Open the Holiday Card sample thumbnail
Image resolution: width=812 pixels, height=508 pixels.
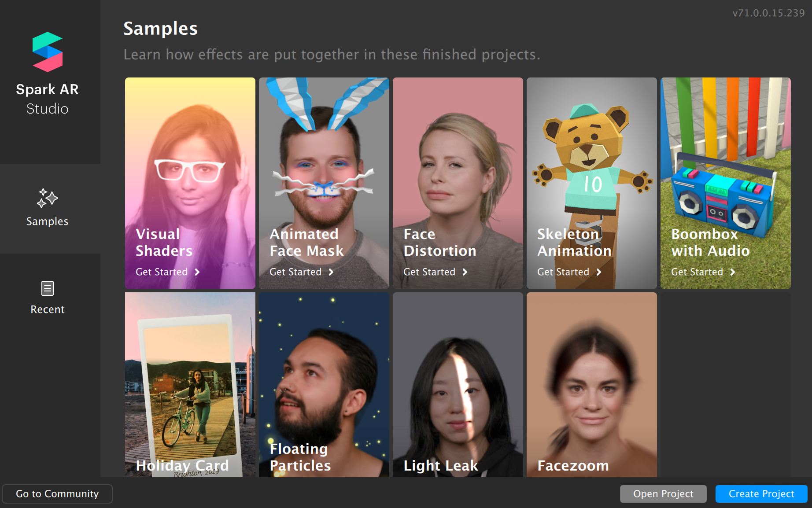(x=190, y=385)
